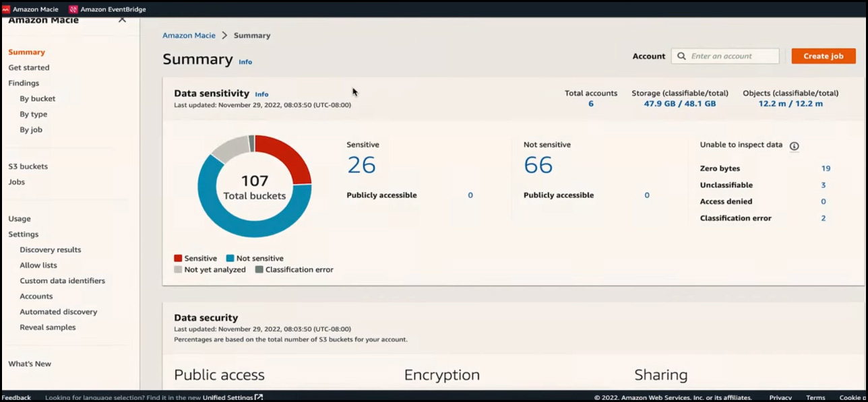Screen dimensions: 868x402
Task: Click the Amazon Macie breadcrumb link
Action: click(x=189, y=35)
